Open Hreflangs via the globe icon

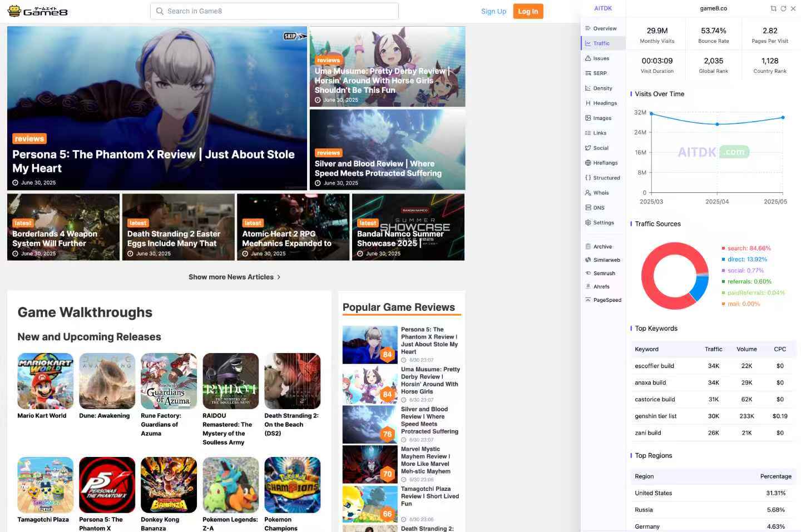[x=588, y=163]
